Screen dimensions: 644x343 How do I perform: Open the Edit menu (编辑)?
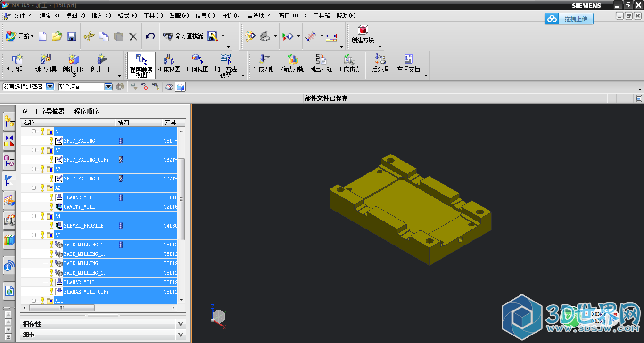[50, 16]
